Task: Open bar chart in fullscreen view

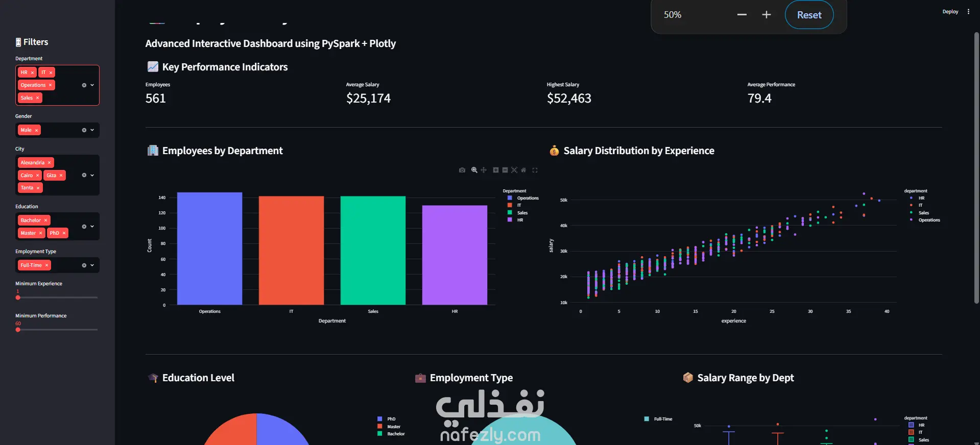Action: [535, 170]
